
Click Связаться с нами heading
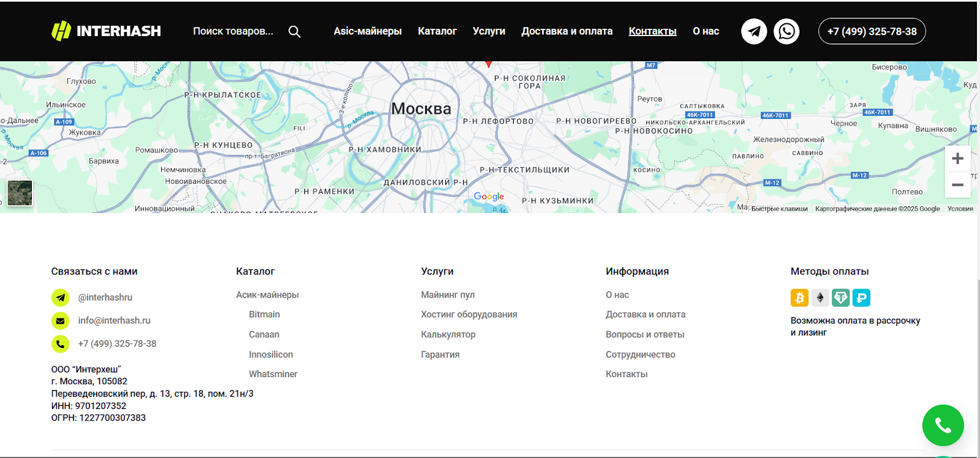94,271
